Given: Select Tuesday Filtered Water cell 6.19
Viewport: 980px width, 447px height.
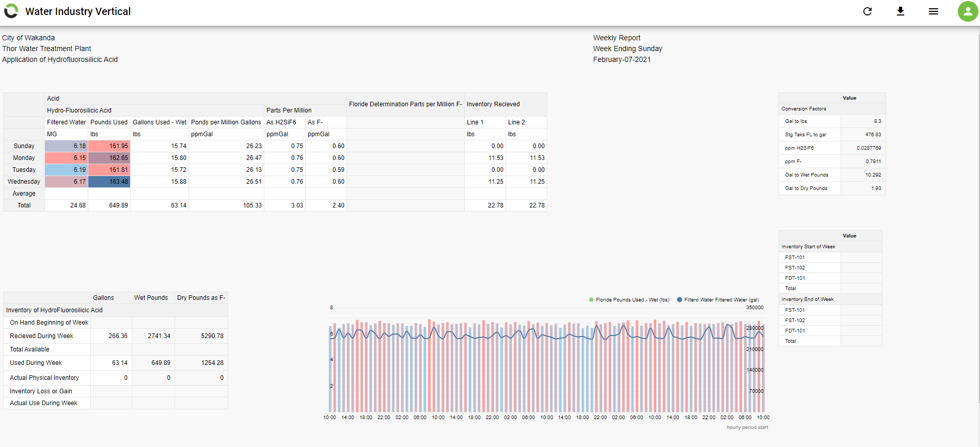Looking at the screenshot, I should pos(67,170).
